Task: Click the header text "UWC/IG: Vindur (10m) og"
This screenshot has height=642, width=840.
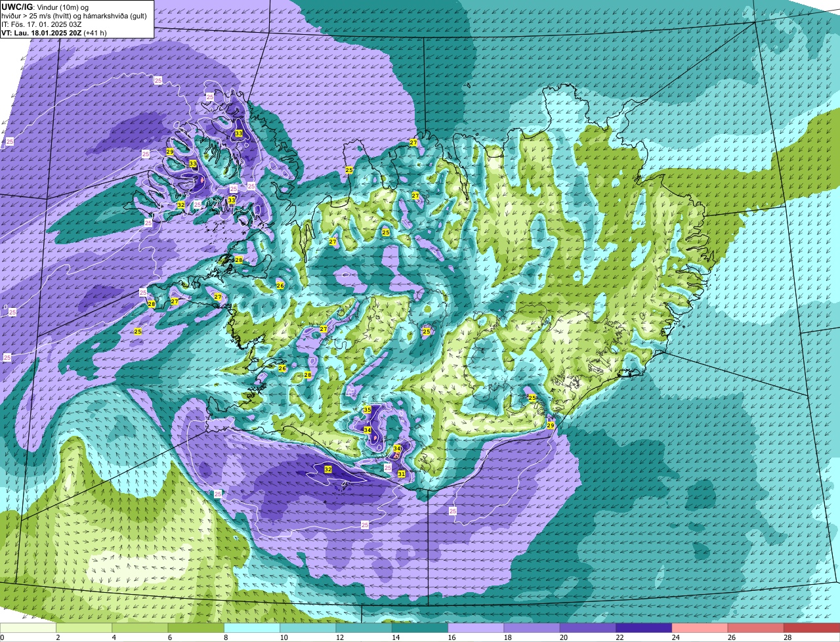Action: (44, 7)
